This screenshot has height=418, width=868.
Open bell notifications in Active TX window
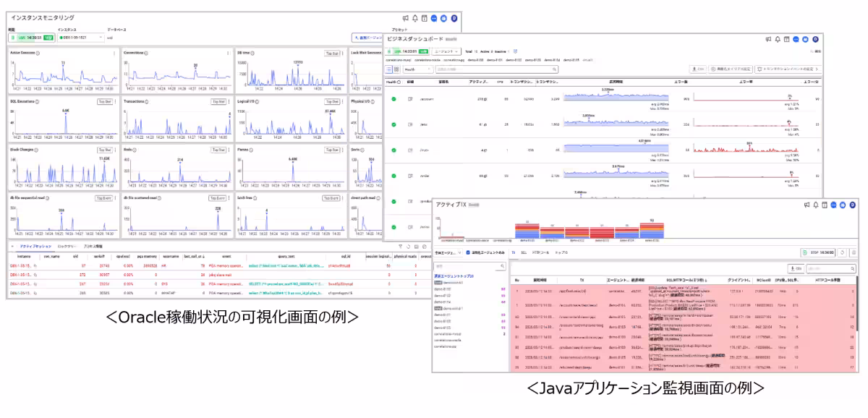(817, 205)
